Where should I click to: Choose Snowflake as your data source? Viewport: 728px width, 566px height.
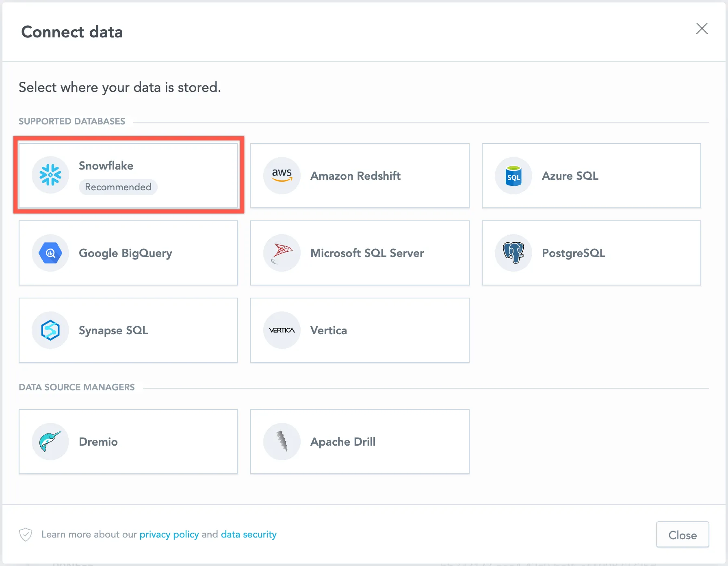tap(128, 175)
